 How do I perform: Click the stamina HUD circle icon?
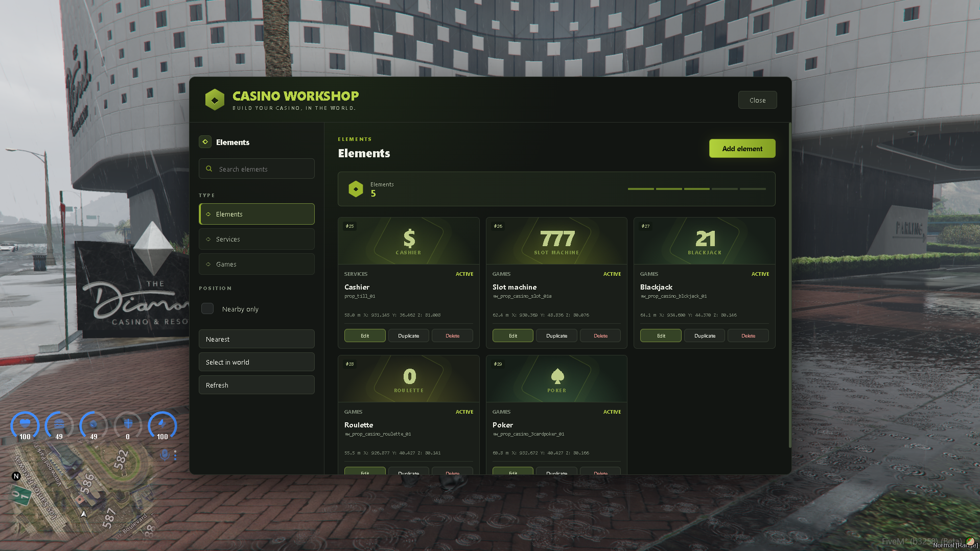tap(162, 425)
